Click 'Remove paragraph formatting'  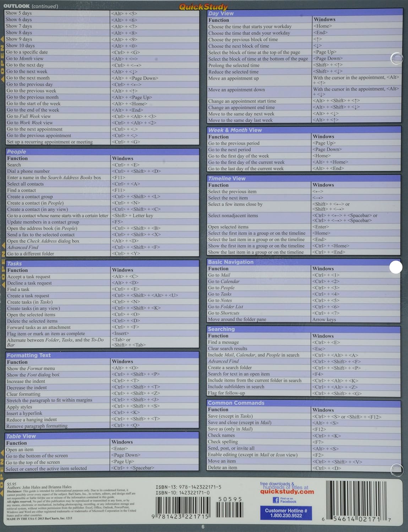(x=37, y=426)
